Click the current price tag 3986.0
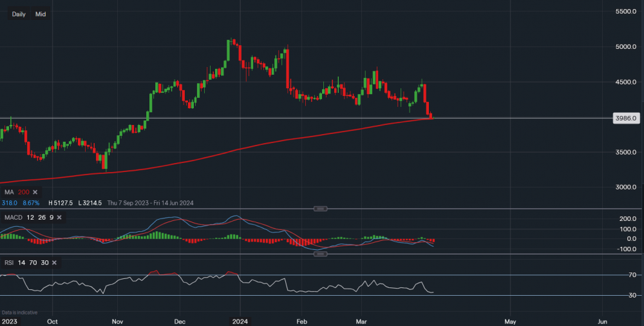 tap(626, 119)
